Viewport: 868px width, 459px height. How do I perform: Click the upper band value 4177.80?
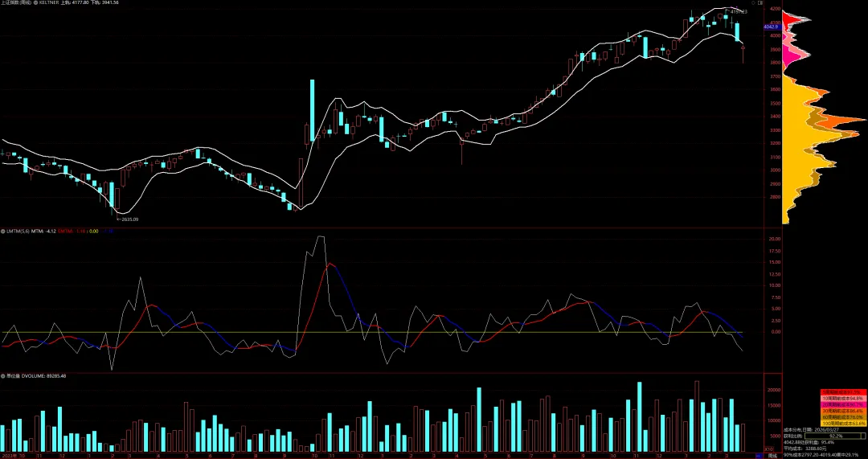click(80, 2)
